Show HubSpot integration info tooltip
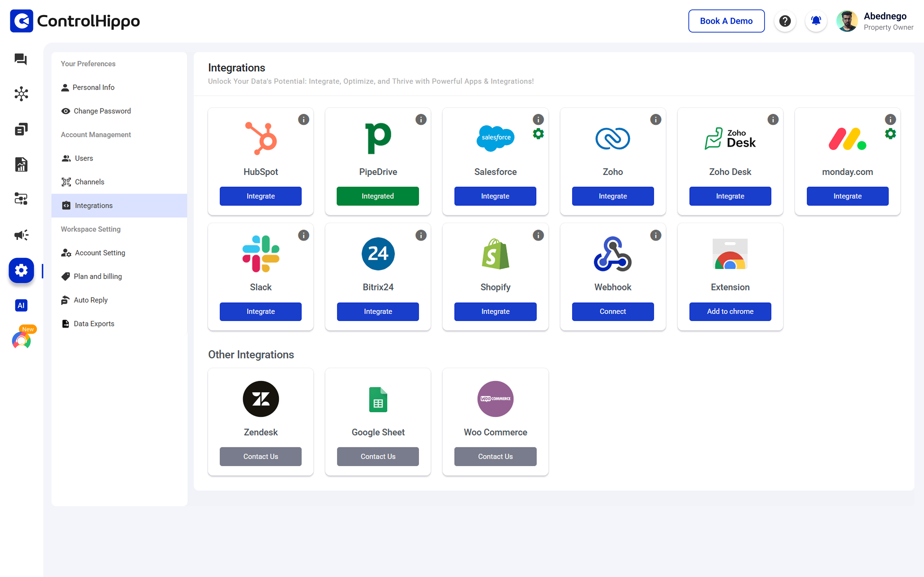Image resolution: width=924 pixels, height=577 pixels. pyautogui.click(x=304, y=120)
